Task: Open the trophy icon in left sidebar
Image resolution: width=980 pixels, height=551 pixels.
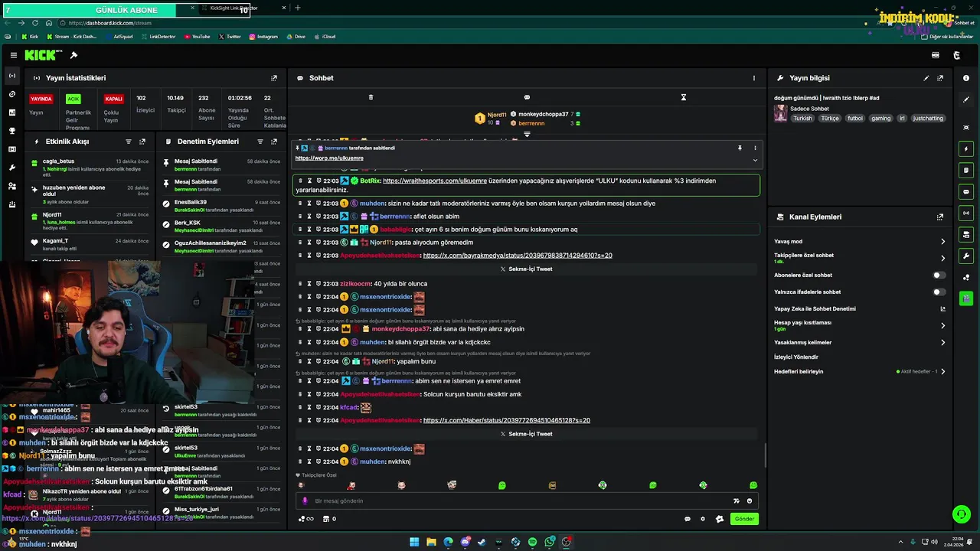Action: pos(11,131)
